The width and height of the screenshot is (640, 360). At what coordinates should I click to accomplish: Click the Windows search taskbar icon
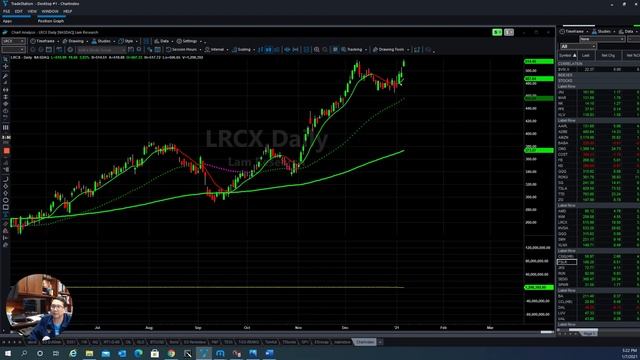point(24,353)
